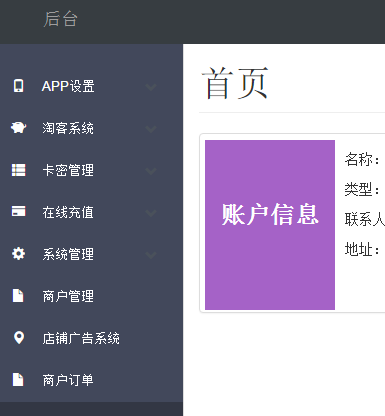Open the 店铺广告系统 menu item

[x=91, y=338]
